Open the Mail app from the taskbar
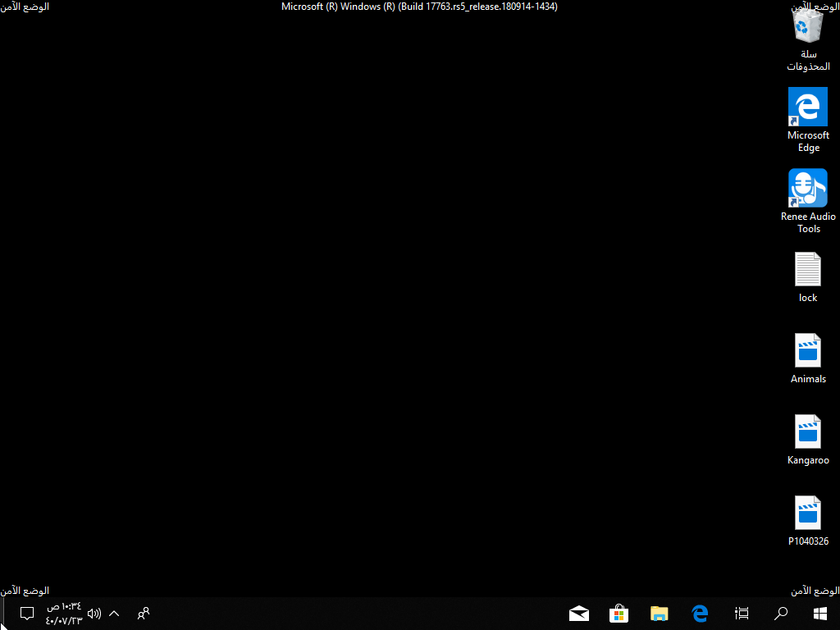 [x=578, y=614]
